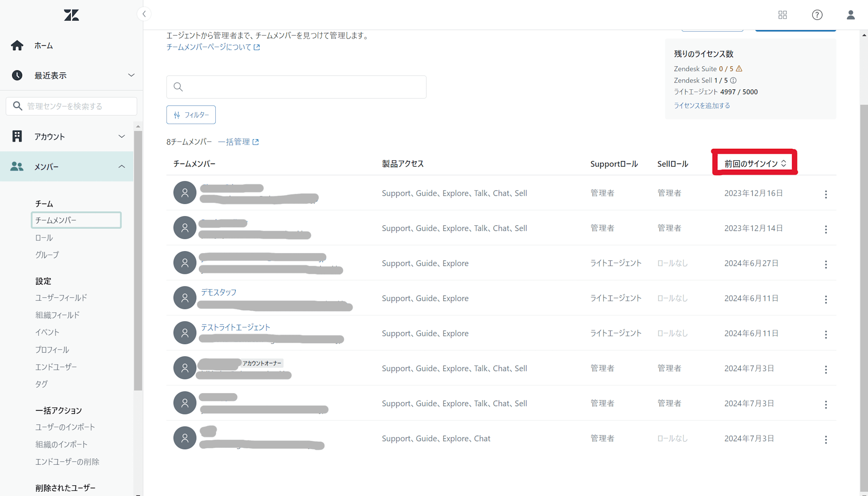This screenshot has width=868, height=496.
Task: Click the Zendesk Suite license warning icon
Action: [x=739, y=69]
